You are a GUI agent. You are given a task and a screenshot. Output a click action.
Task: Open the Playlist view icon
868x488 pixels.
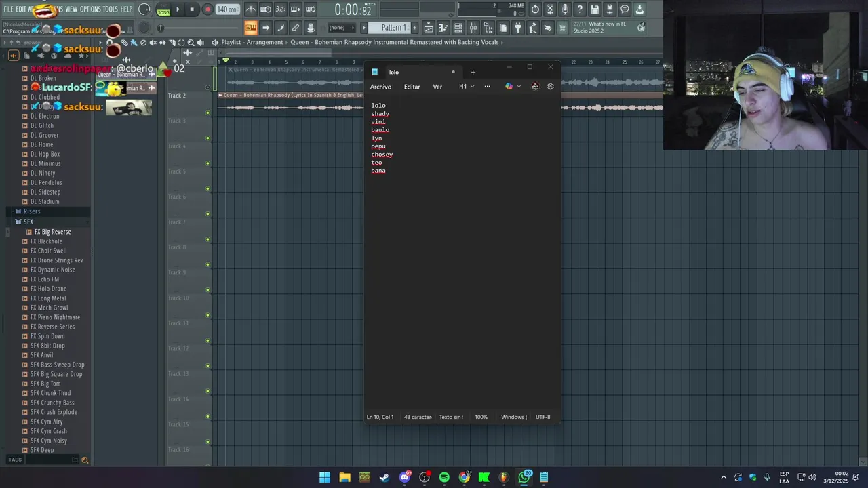point(429,28)
